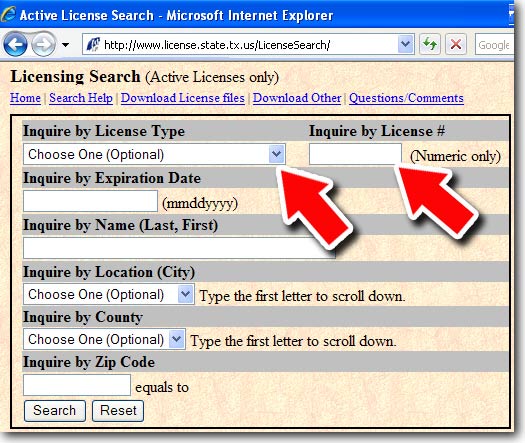The height and width of the screenshot is (443, 525).
Task: Click the Internet Explorer logo in title bar
Action: click(8, 14)
